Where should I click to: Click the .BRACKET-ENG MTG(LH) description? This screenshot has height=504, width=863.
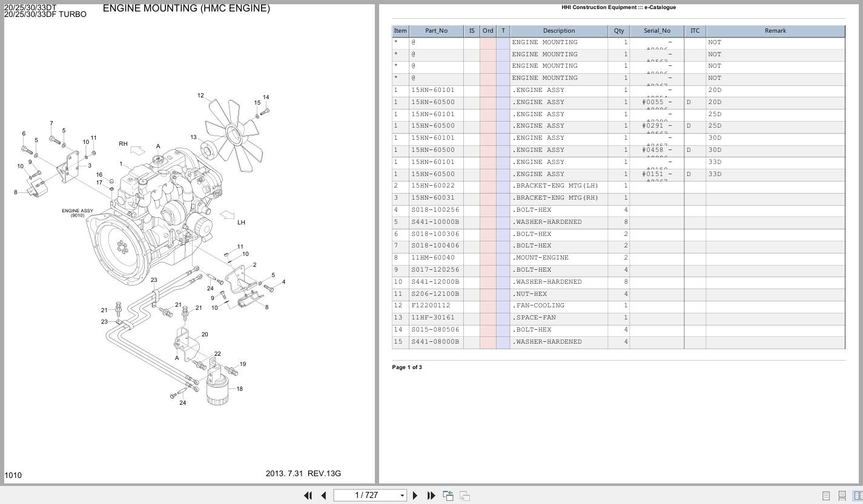tap(555, 186)
